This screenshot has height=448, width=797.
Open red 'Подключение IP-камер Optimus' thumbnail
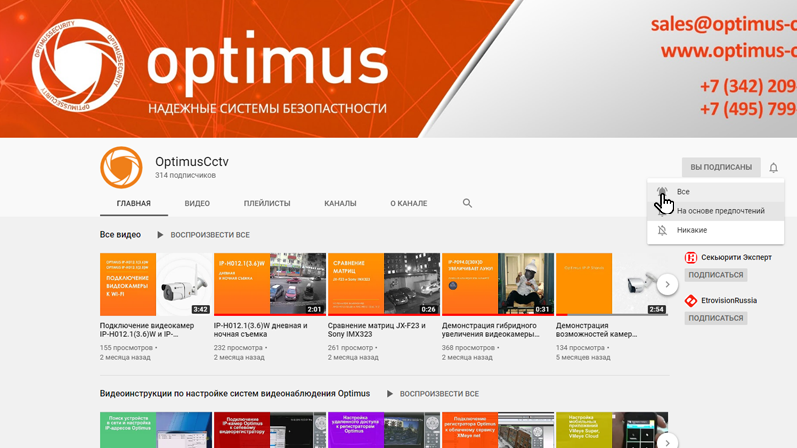tap(269, 430)
